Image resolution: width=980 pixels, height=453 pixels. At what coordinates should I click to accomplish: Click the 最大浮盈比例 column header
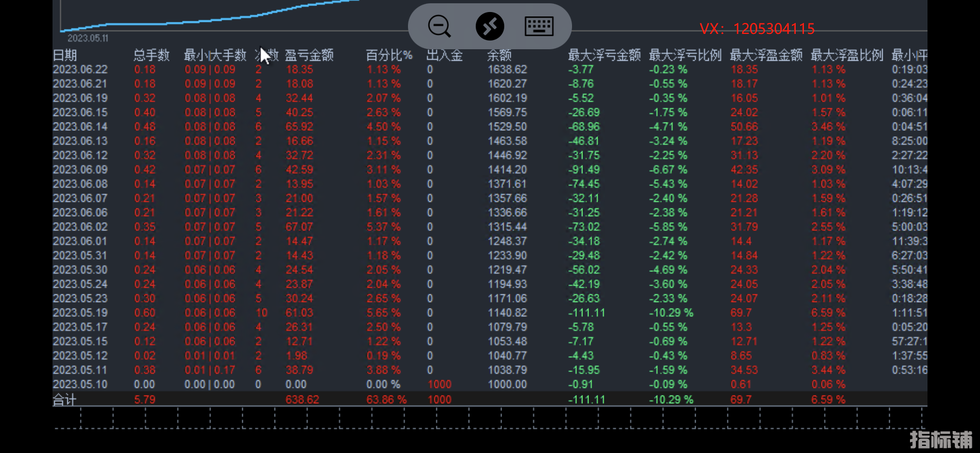point(847,55)
